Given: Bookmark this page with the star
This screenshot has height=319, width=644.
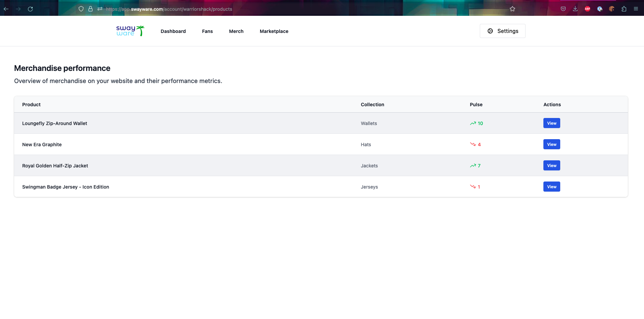Looking at the screenshot, I should coord(512,9).
